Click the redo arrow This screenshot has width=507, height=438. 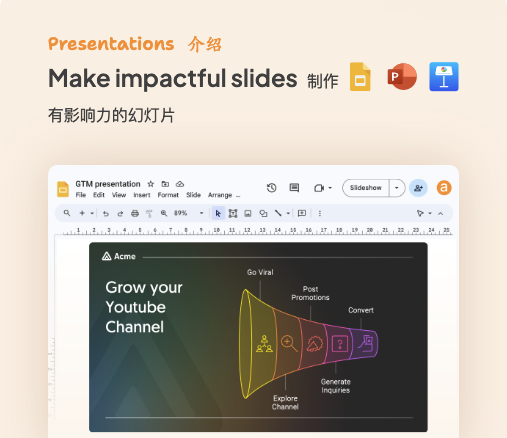pos(120,214)
